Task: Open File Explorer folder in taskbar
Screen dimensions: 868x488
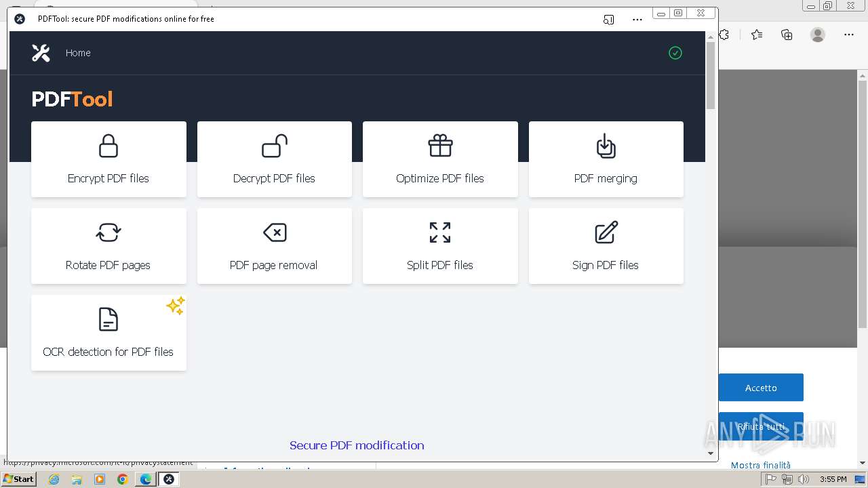Action: [x=77, y=479]
